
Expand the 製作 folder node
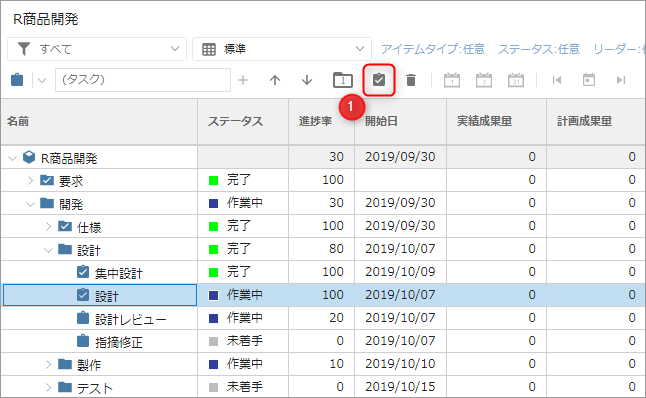[48, 364]
